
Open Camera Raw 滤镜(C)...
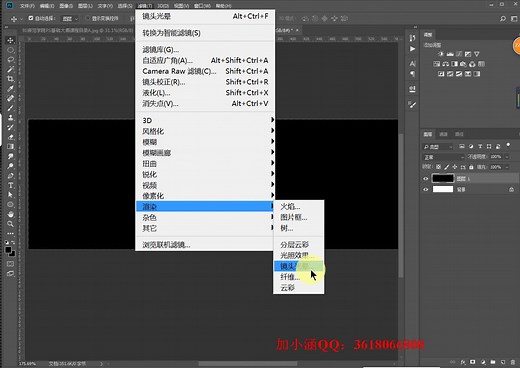click(x=205, y=71)
